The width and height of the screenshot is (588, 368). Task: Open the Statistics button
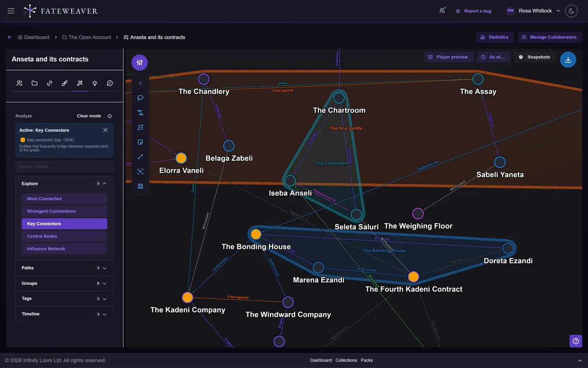(x=495, y=37)
